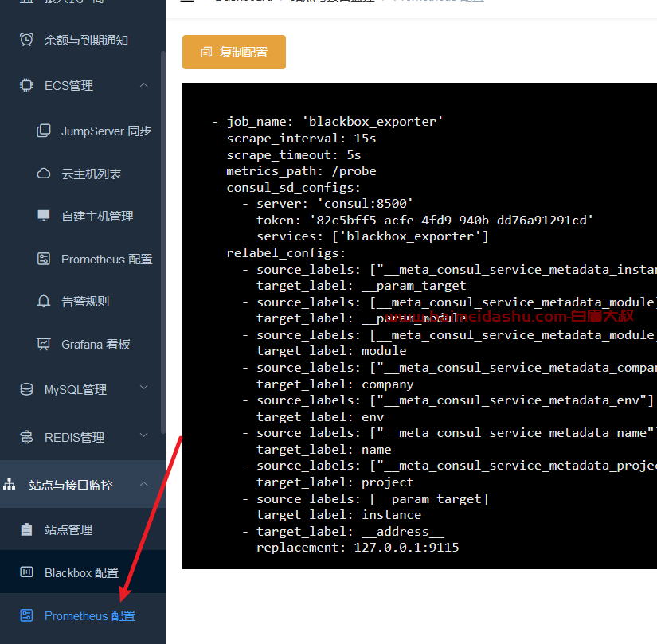Click the target_label: company line
The width and height of the screenshot is (657, 644).
point(335,384)
